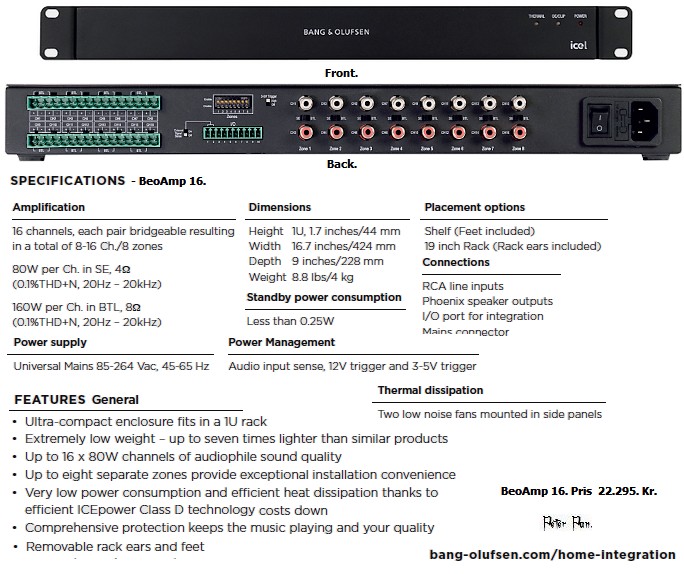Screen dimensions: 684x574
Task: Click the BANG & OLUFSEN front panel logo
Action: coord(336,32)
